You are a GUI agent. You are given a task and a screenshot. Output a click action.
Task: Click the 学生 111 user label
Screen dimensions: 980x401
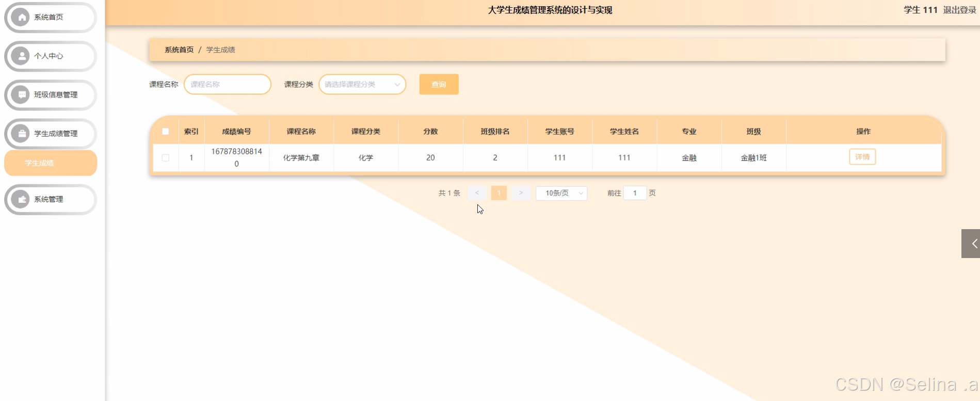[x=921, y=10]
